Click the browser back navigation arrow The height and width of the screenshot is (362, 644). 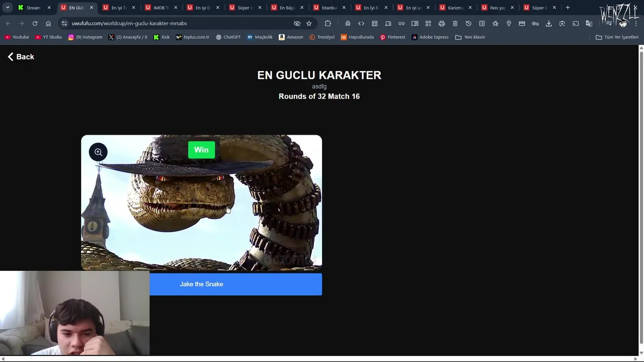8,23
